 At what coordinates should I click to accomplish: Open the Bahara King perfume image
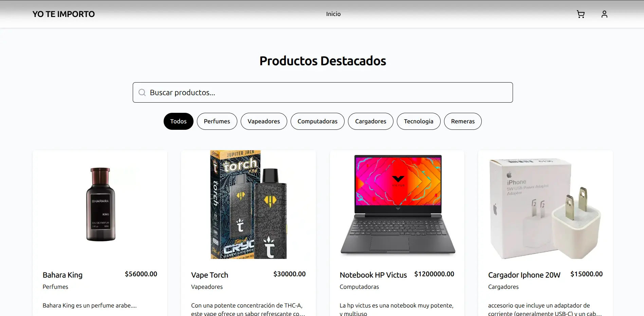100,205
